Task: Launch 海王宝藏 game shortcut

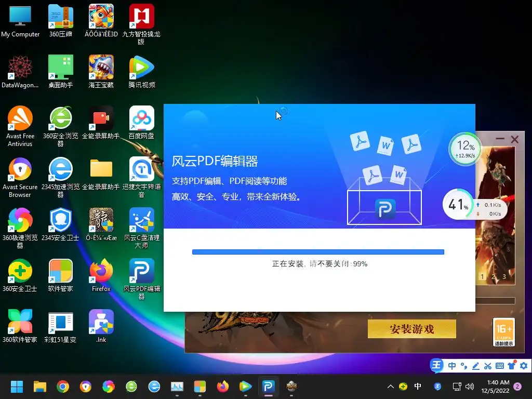Action: tap(101, 72)
